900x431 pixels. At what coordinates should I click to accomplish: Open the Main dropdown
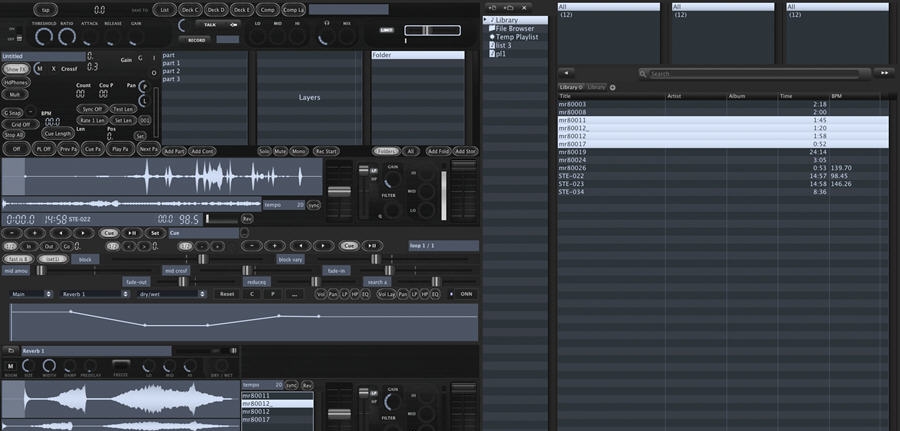point(32,294)
